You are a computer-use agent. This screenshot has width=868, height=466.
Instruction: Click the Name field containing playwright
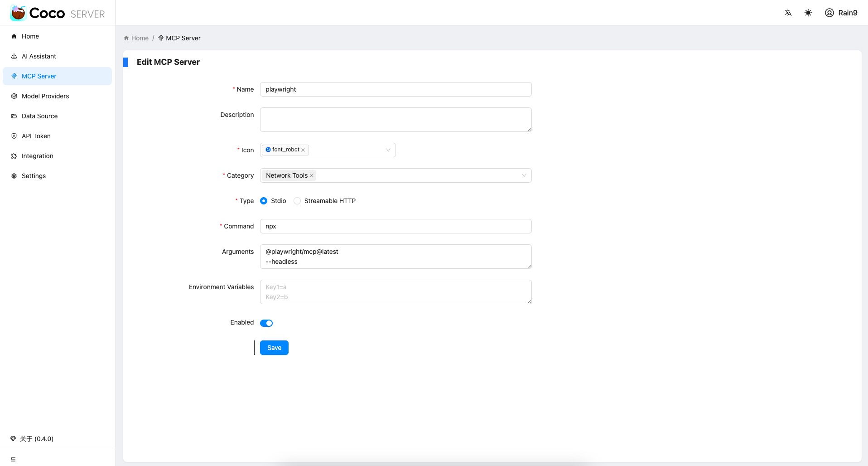click(x=396, y=89)
